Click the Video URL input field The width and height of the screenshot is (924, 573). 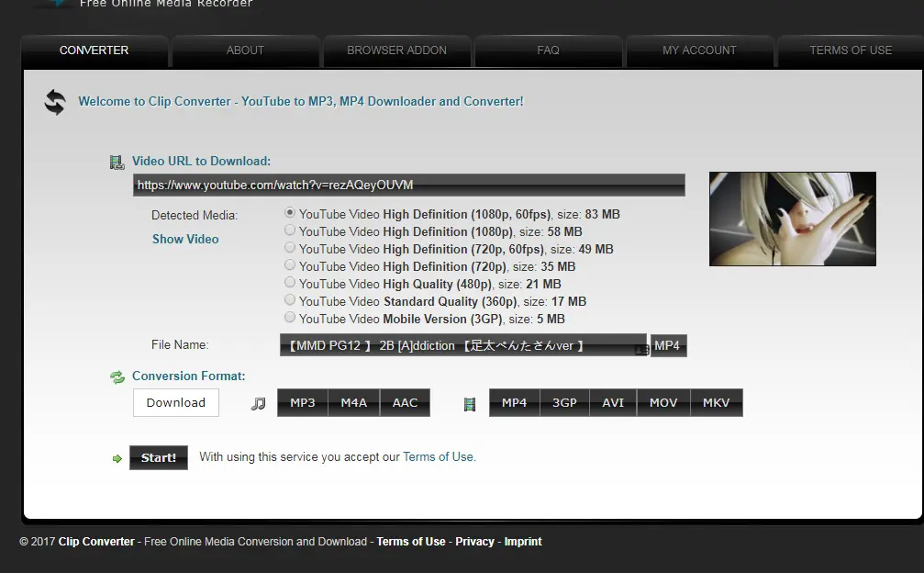(409, 185)
